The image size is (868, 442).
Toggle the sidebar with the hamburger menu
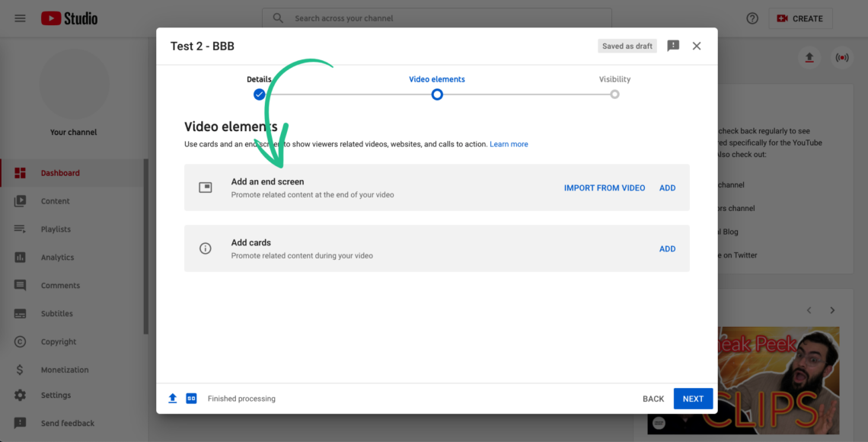tap(20, 18)
